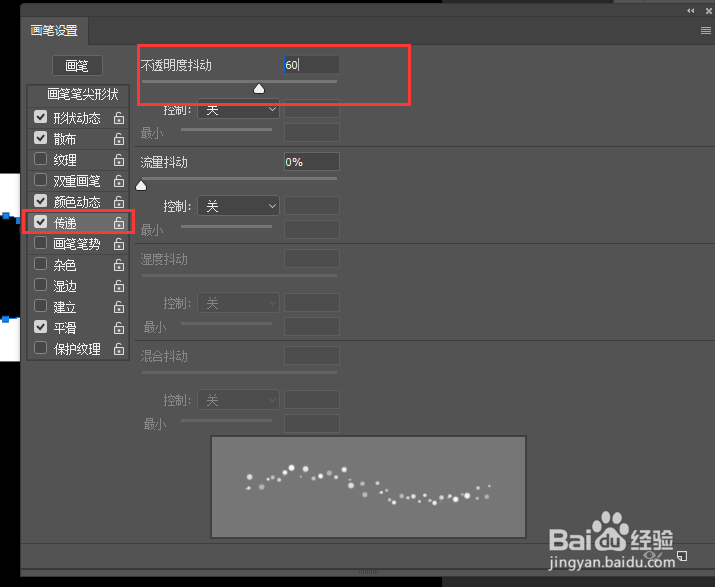Enable the 湿边 checkbox
The height and width of the screenshot is (587, 715).
[x=41, y=285]
